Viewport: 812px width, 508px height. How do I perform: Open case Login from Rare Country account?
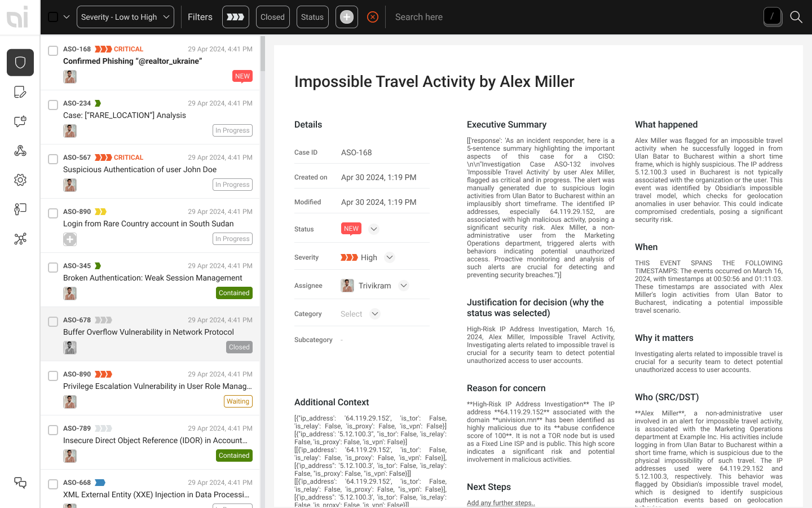tap(148, 224)
